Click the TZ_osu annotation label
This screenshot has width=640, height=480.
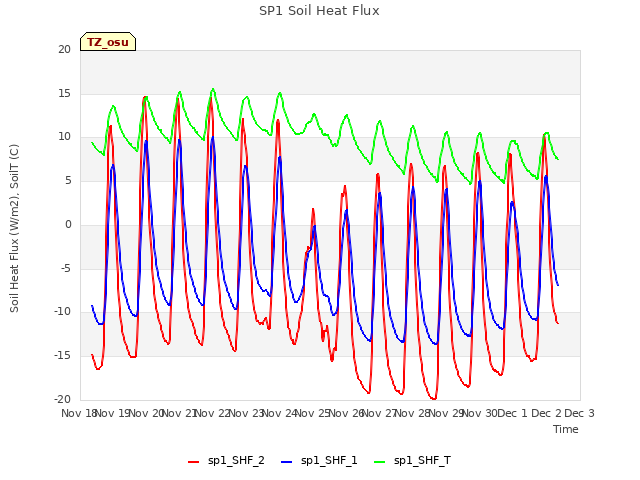tap(108, 42)
